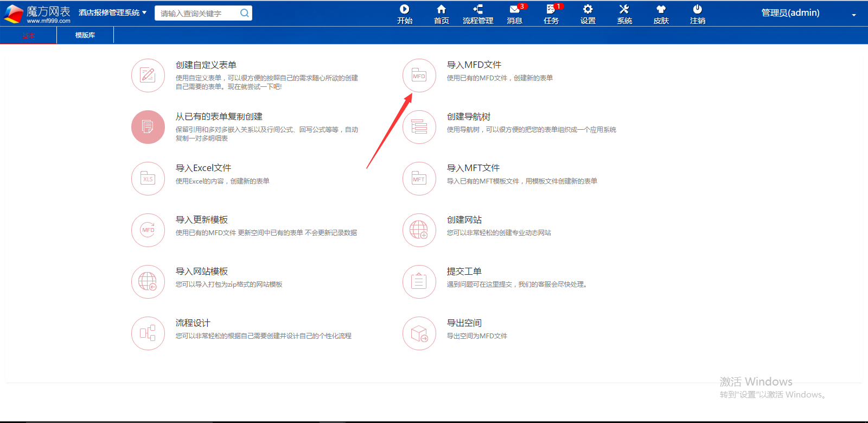This screenshot has width=868, height=423.
Task: Click the 提交工单 title text
Action: (464, 271)
